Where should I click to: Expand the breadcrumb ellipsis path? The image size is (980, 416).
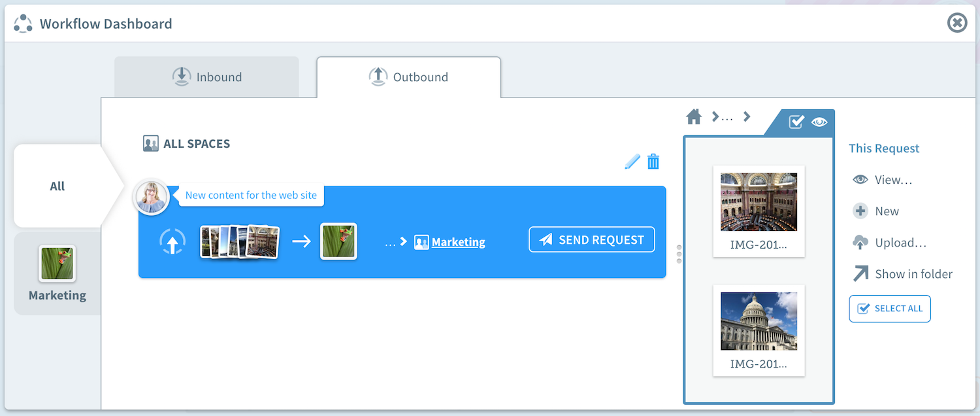[727, 118]
